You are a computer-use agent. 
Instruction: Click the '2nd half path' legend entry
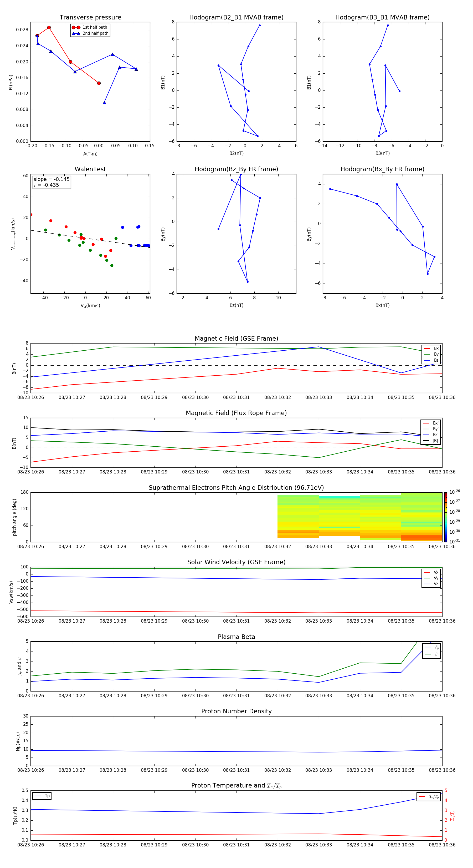point(90,33)
